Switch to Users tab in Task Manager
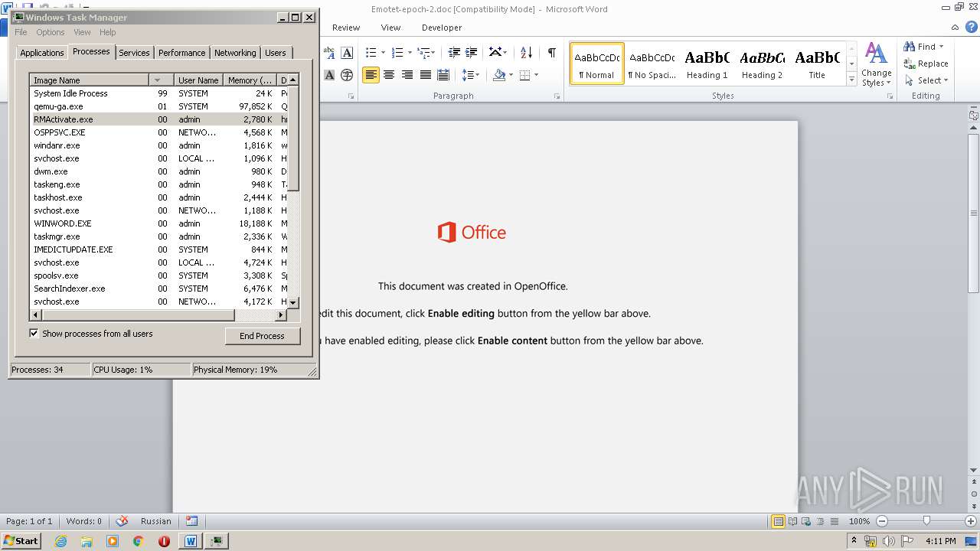 click(276, 53)
